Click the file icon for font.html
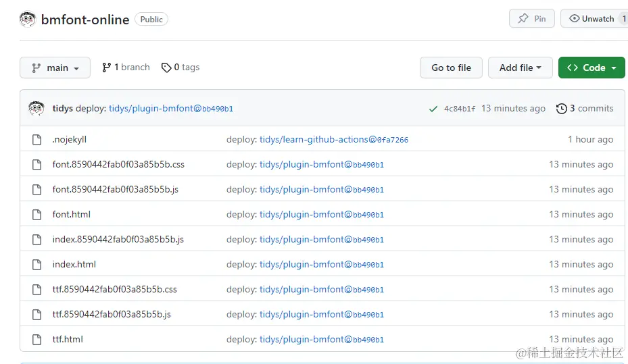Image resolution: width=628 pixels, height=364 pixels. pyautogui.click(x=37, y=214)
